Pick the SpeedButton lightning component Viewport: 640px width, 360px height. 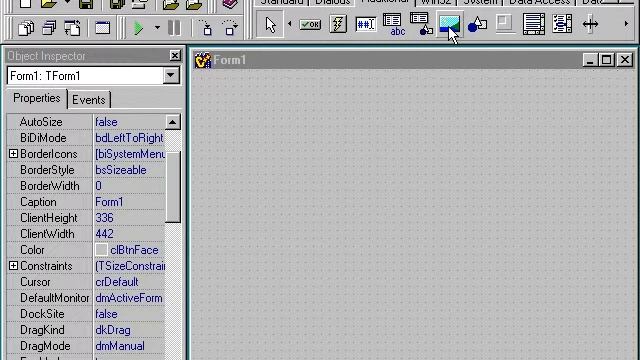[338, 24]
